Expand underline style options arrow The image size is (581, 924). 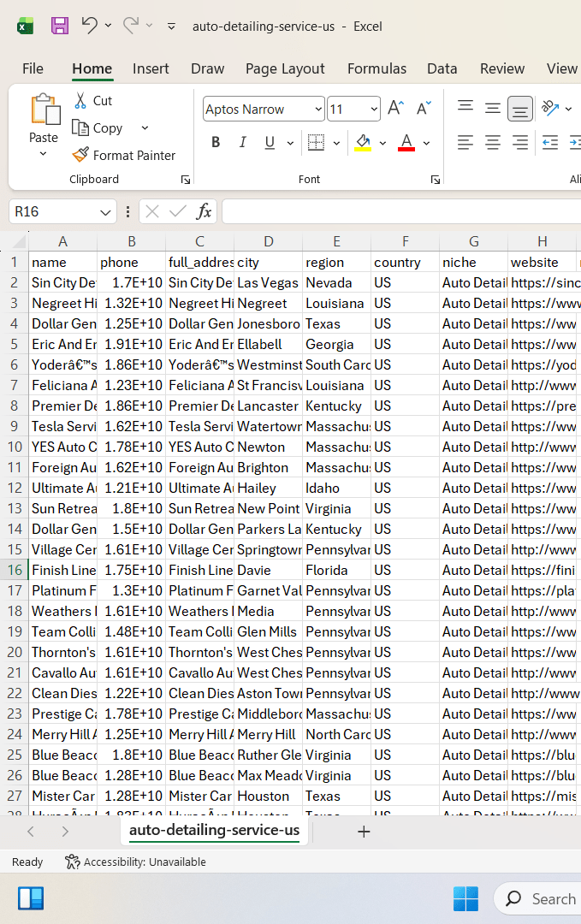(x=290, y=143)
